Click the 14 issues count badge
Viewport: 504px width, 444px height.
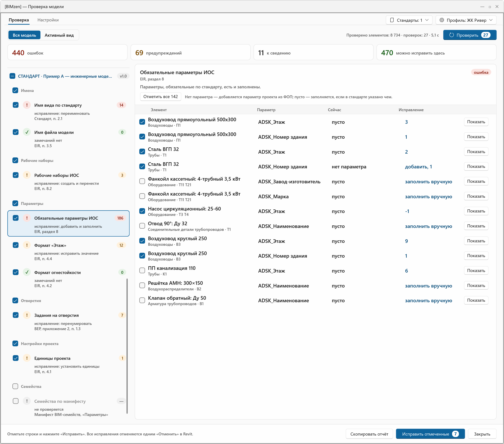[x=121, y=105]
